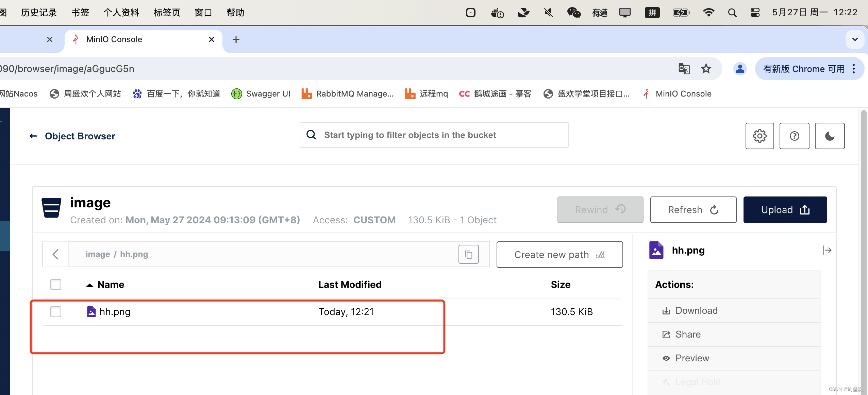Click the browser address bar URL
868x395 pixels.
click(67, 69)
